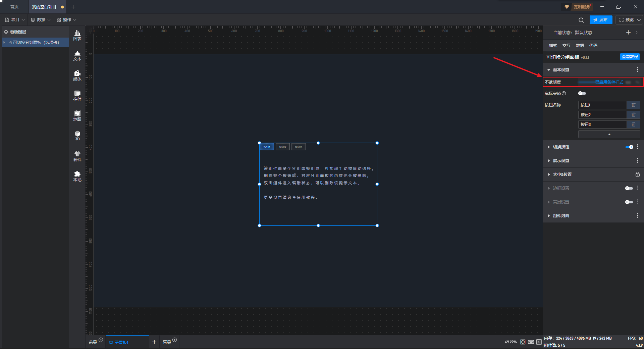
Task: Click the search magnifier icon
Action: pos(581,20)
